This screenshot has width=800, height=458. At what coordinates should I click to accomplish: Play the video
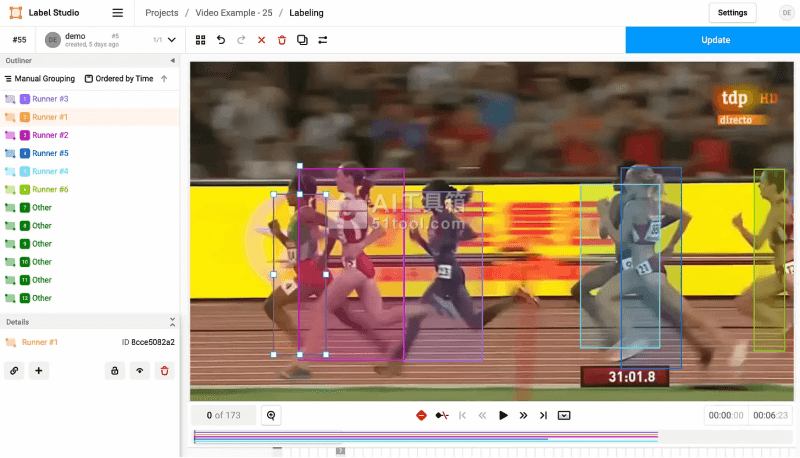coord(503,415)
